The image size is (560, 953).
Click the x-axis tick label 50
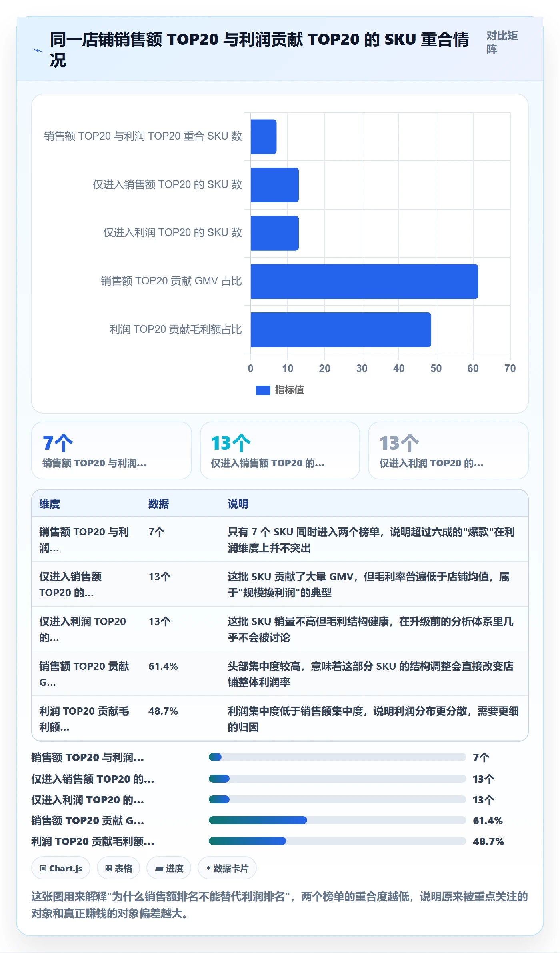point(436,368)
